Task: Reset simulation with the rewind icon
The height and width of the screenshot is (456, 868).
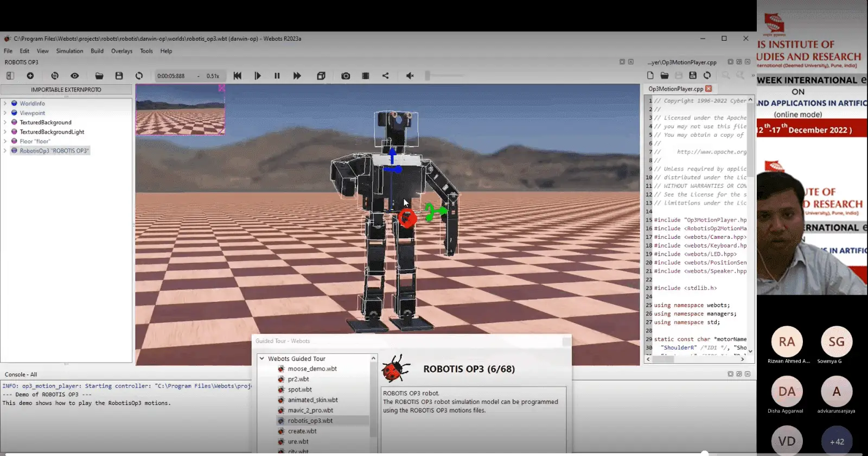Action: coord(238,76)
